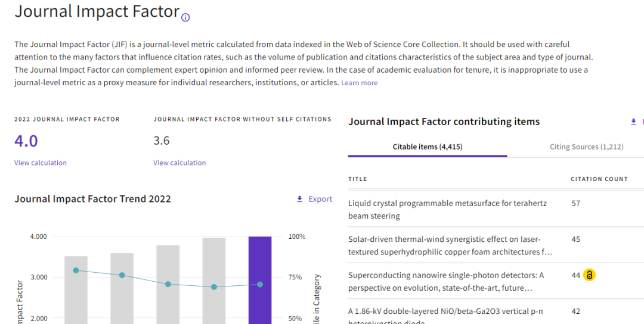Open View calculation under 2022 Journal Impact Factor
644x324 pixels.
[x=41, y=163]
